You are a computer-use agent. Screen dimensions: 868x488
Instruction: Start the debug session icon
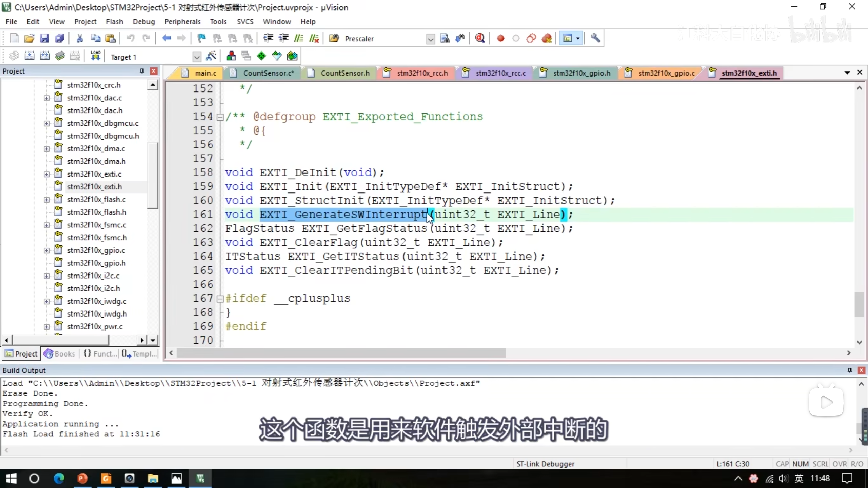click(x=480, y=38)
